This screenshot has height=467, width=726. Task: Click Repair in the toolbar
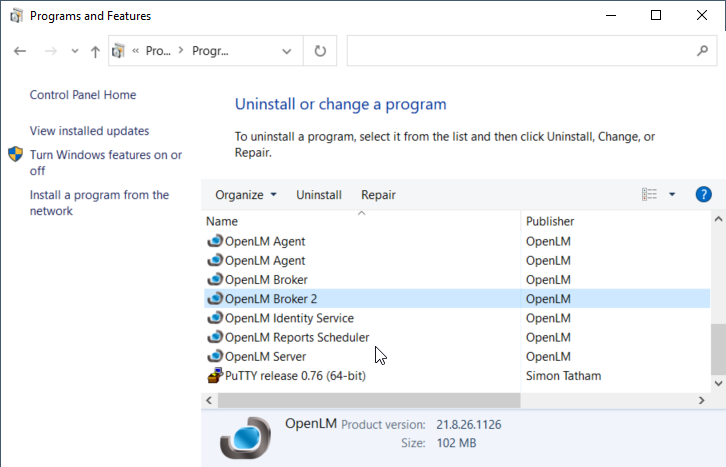tap(378, 195)
